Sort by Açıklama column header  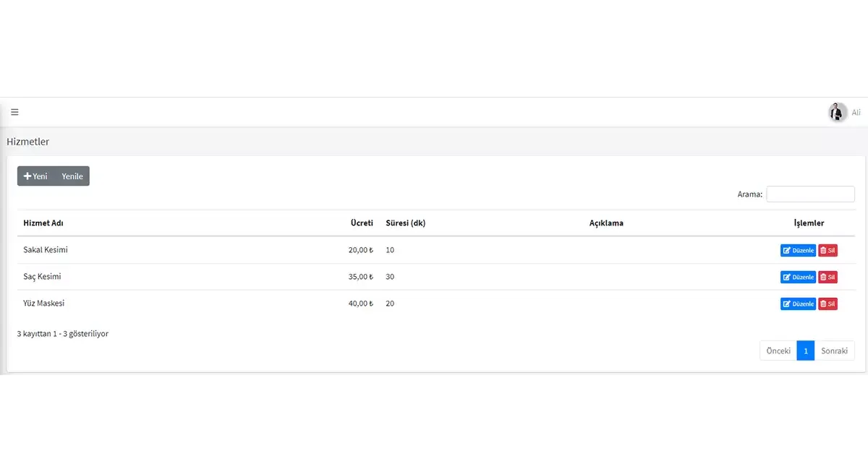[x=606, y=223]
